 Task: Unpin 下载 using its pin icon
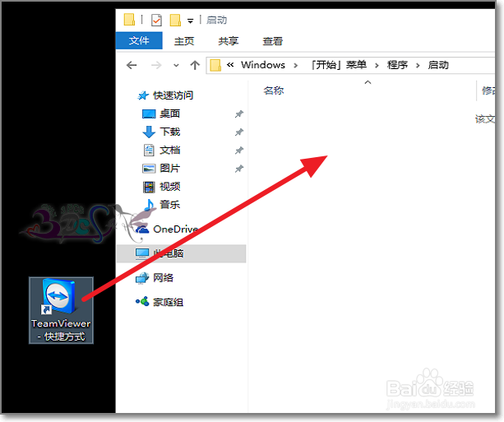[x=238, y=132]
